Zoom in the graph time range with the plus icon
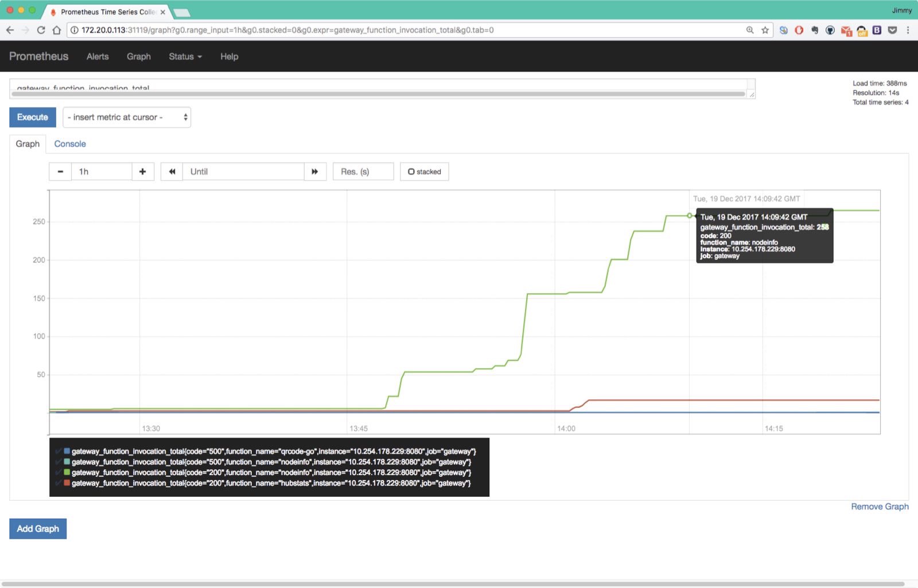This screenshot has width=918, height=588. coord(142,171)
